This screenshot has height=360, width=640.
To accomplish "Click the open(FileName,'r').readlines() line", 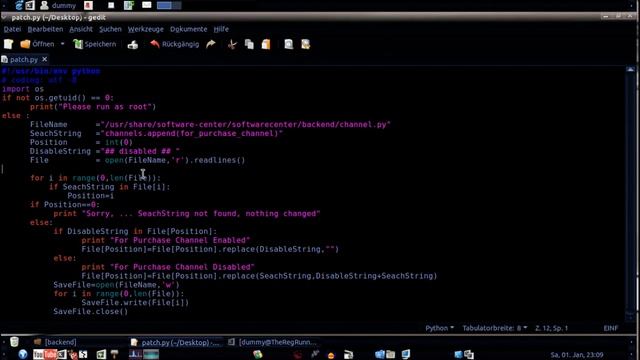I will [138, 160].
